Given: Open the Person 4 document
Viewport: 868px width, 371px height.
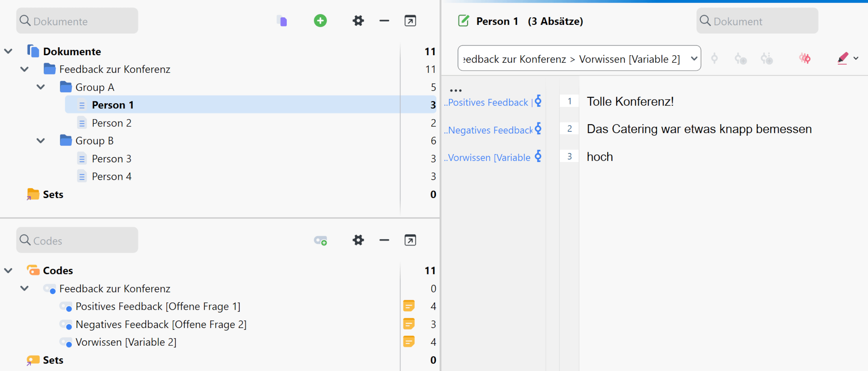Looking at the screenshot, I should tap(112, 177).
